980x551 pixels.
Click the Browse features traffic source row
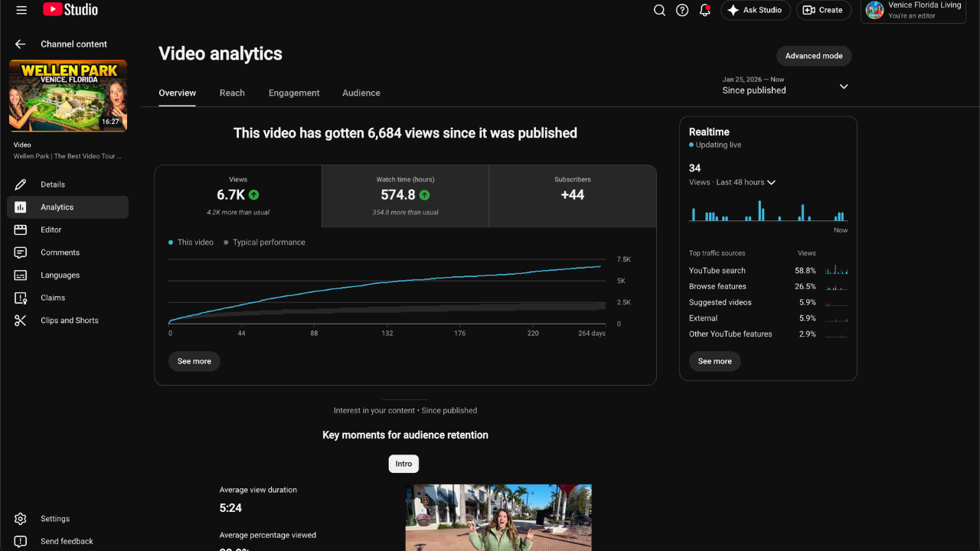(768, 286)
